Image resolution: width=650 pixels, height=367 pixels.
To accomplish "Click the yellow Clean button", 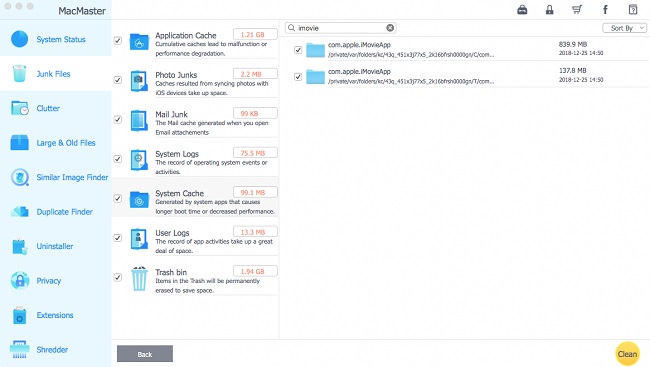I will 627,354.
